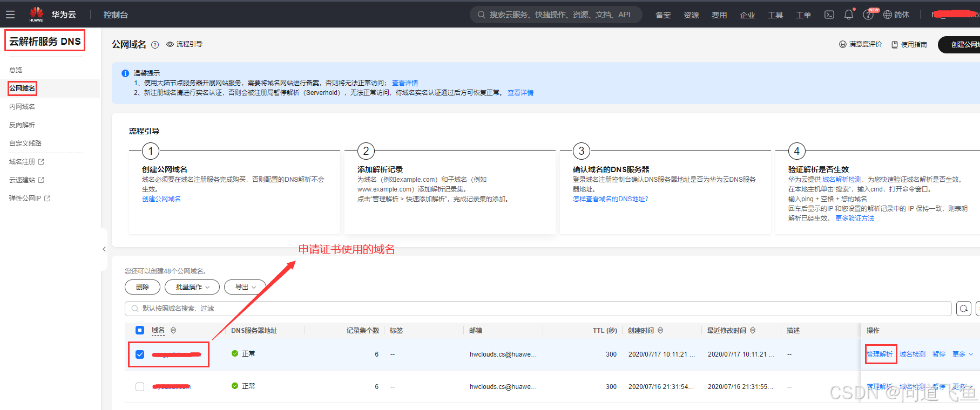980x410 pixels.
Task: Open the 批量操作 dropdown
Action: (192, 287)
